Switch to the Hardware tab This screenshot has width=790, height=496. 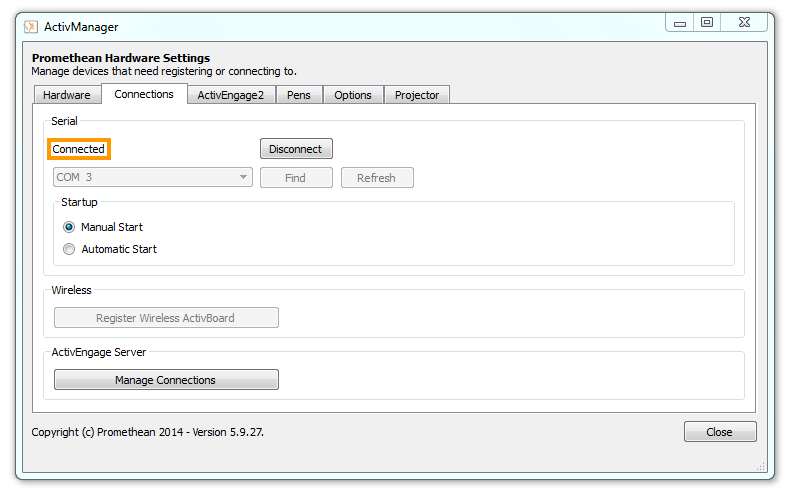(67, 95)
